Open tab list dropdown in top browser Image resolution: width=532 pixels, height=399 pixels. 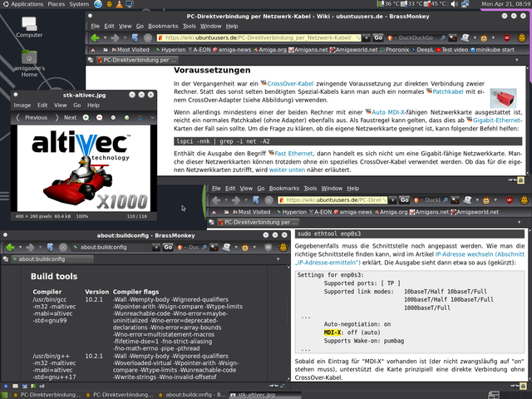517,60
